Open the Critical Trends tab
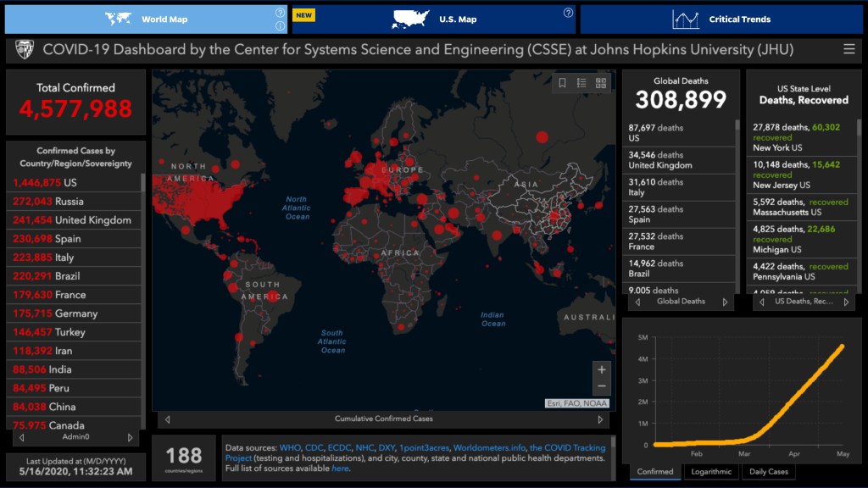 point(721,19)
